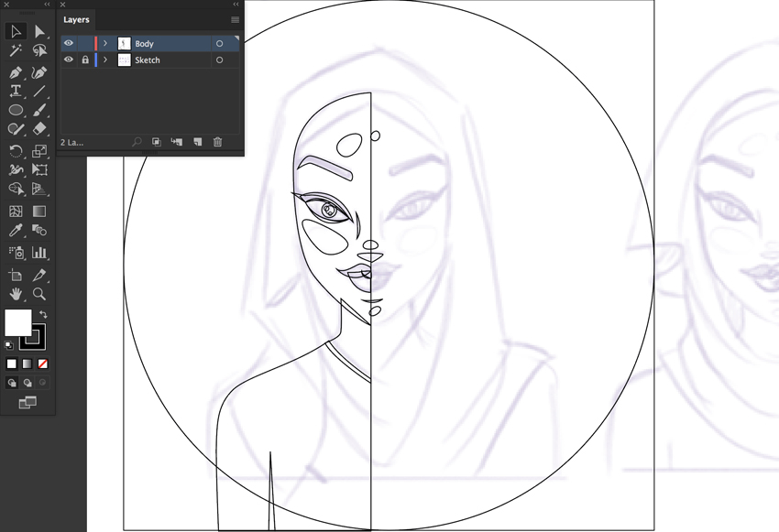Select the Type tool
The width and height of the screenshot is (779, 532).
tap(16, 92)
